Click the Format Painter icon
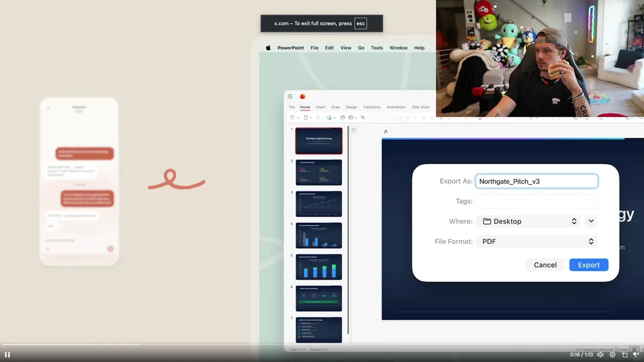Image resolution: width=644 pixels, height=362 pixels. tap(317, 118)
